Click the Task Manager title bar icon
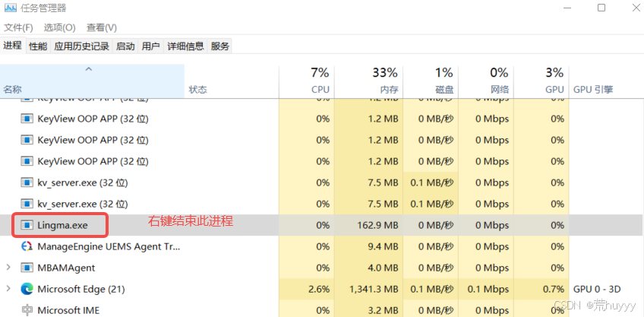 pos(11,8)
